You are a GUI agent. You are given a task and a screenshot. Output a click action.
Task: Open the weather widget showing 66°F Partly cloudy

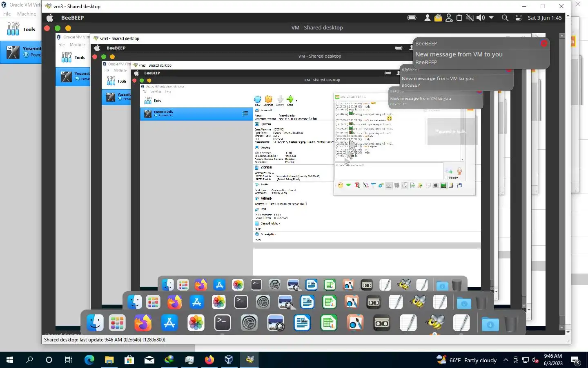pyautogui.click(x=466, y=360)
